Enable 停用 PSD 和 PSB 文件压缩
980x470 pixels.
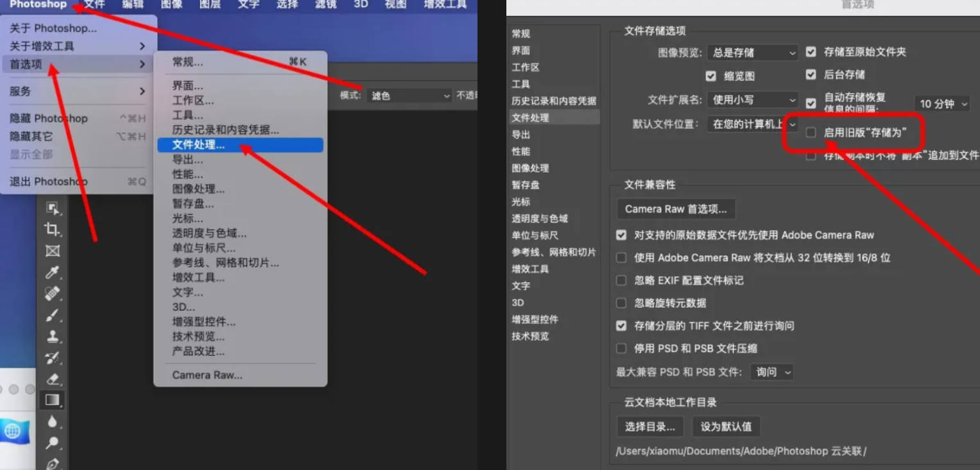[x=621, y=348]
